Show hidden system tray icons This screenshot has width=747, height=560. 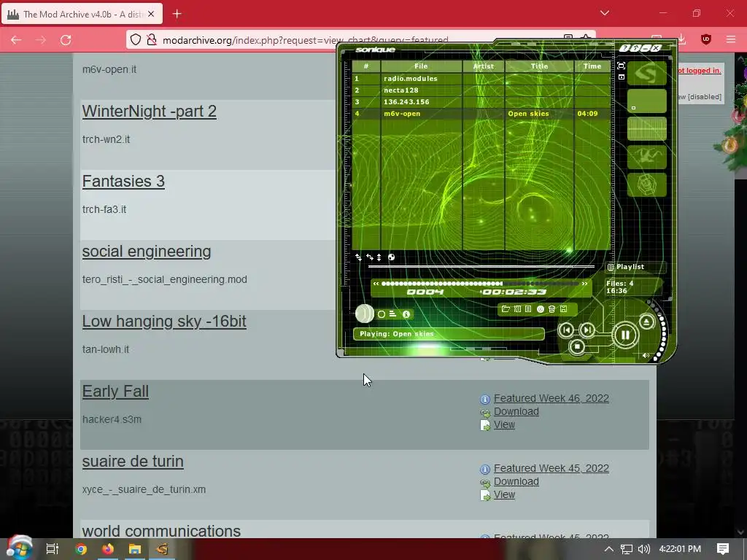pos(609,549)
